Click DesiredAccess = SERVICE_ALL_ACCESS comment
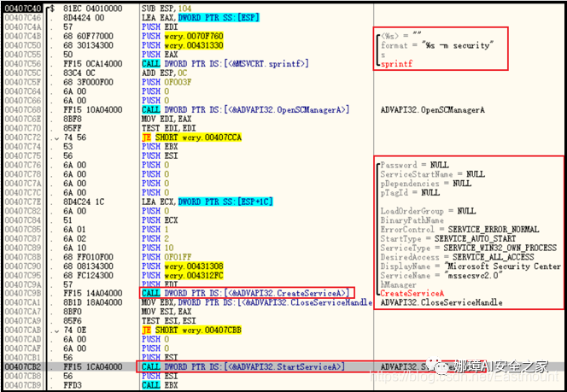Image resolution: width=567 pixels, height=392 pixels. (x=458, y=257)
